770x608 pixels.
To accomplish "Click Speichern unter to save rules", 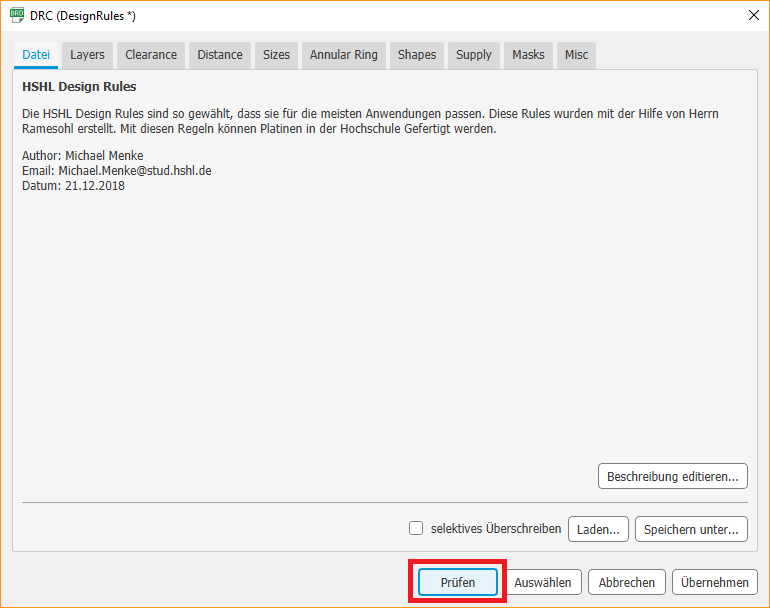I will point(691,529).
